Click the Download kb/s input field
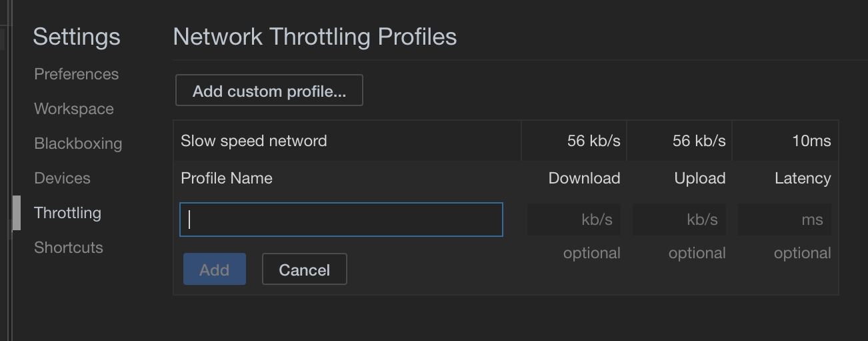Viewport: 868px width, 341px height. click(x=574, y=220)
